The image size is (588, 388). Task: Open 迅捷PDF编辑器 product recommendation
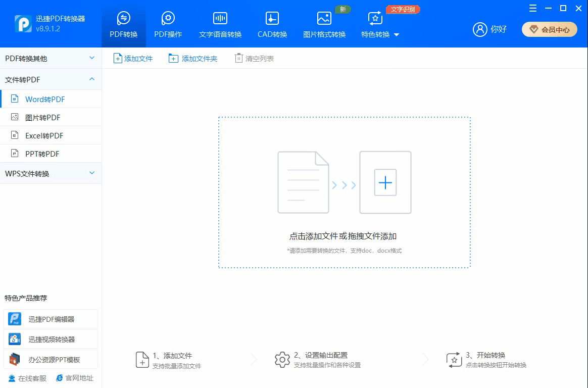coord(51,319)
